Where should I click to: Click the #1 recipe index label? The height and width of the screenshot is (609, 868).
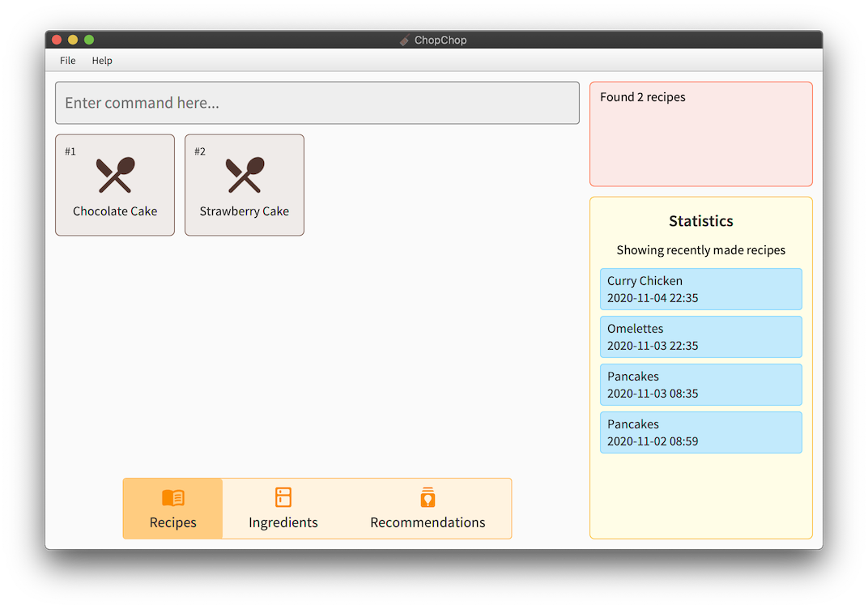70,151
